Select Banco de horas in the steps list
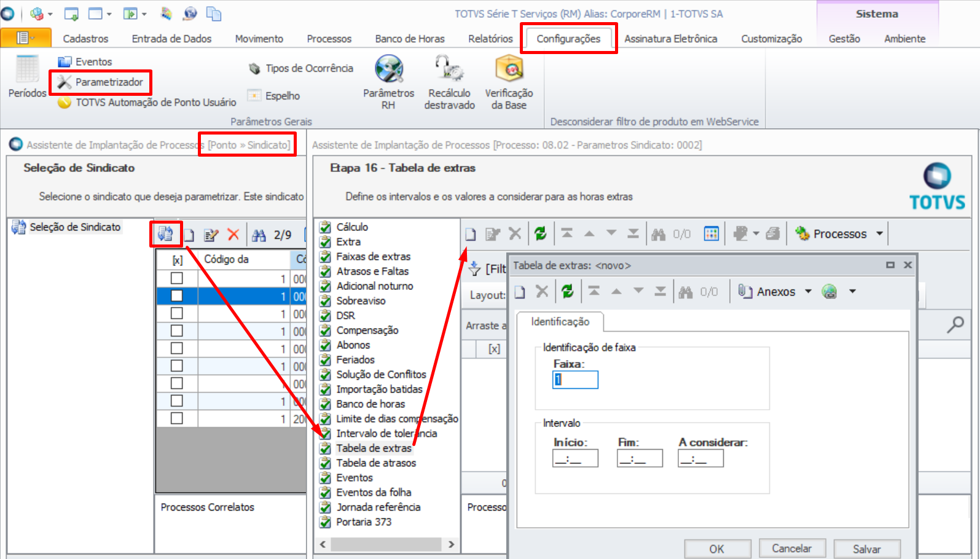 pos(370,404)
